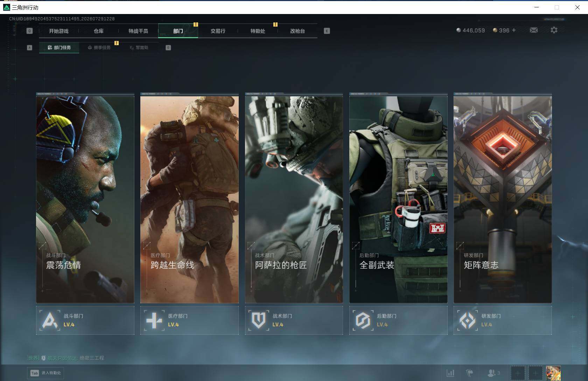Screen dimensions: 588x381
Task: Click Tab 进入特勤处 button
Action: (x=46, y=373)
